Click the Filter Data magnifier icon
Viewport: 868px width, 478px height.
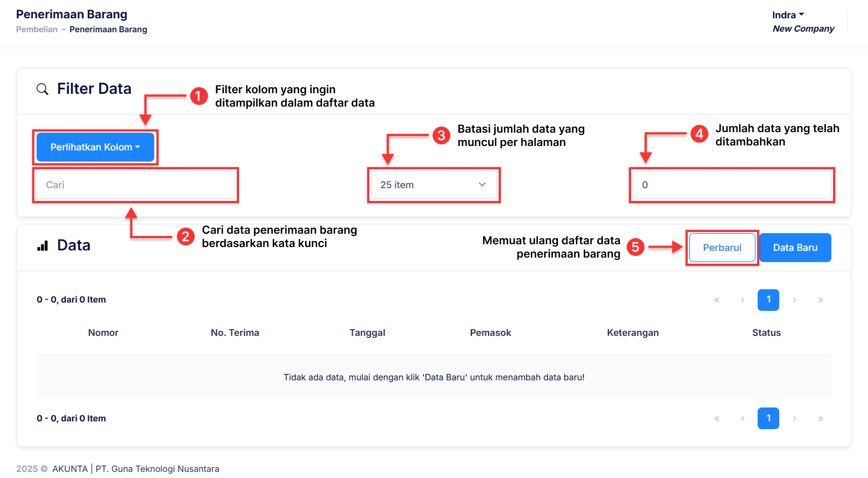(x=42, y=89)
